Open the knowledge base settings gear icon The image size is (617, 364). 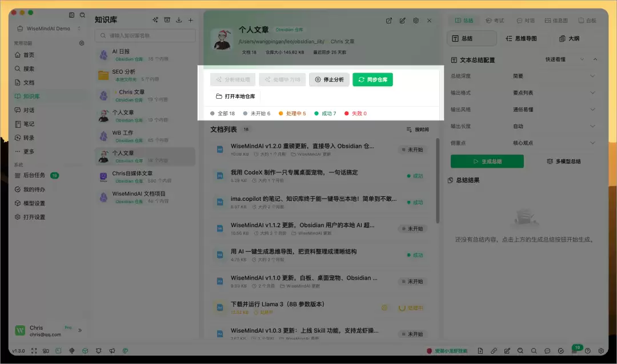coord(416,21)
